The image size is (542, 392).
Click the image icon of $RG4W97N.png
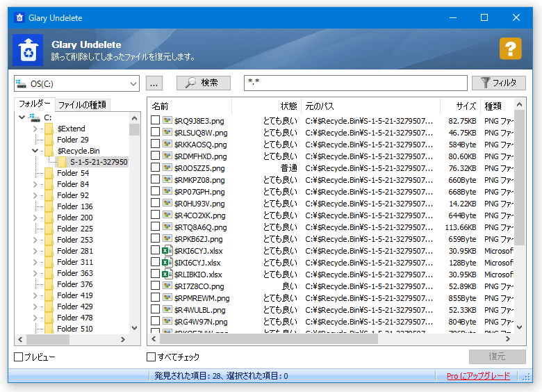(x=167, y=321)
